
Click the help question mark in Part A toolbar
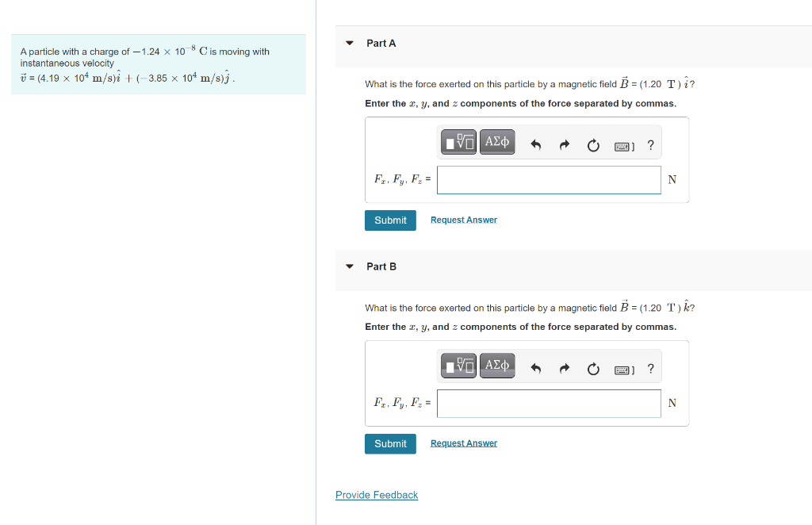tap(650, 145)
